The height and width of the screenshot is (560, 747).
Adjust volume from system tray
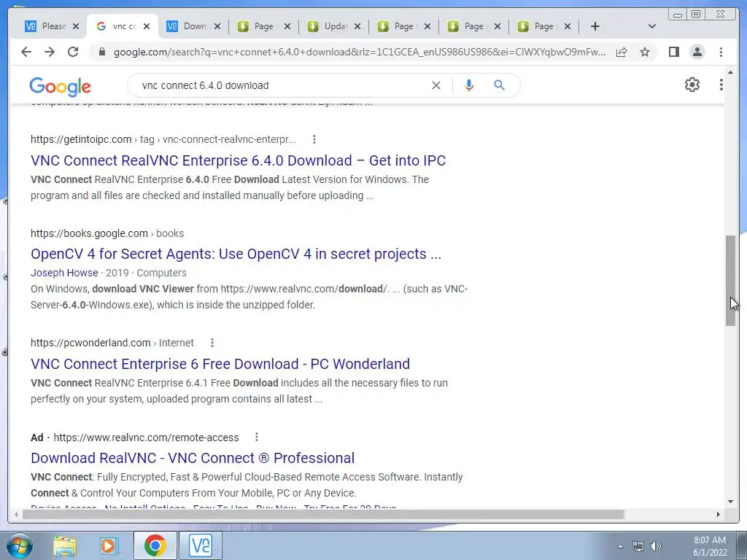pos(656,546)
